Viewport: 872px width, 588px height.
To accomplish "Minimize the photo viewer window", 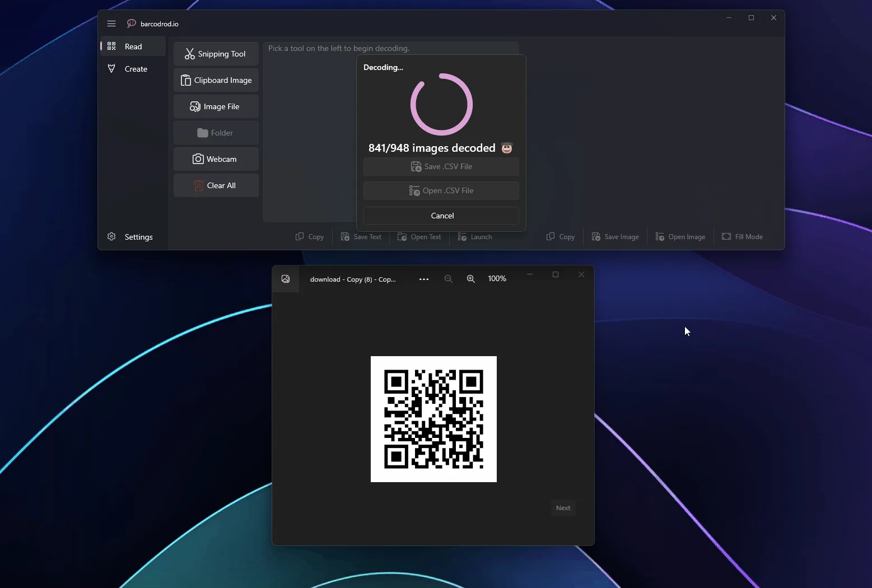I will coord(529,274).
